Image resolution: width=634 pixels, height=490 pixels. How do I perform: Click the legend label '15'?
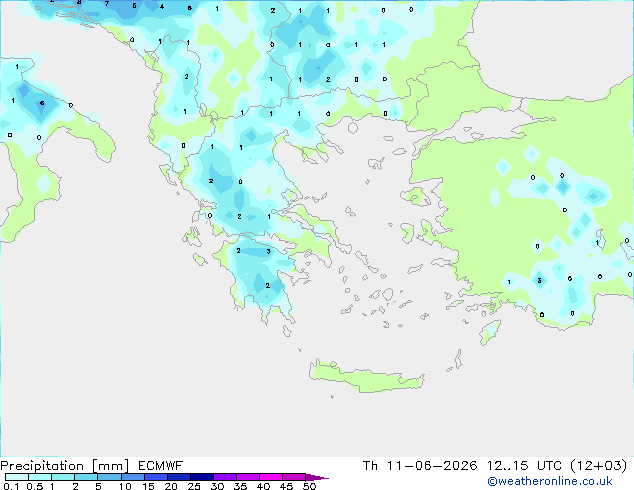click(148, 486)
